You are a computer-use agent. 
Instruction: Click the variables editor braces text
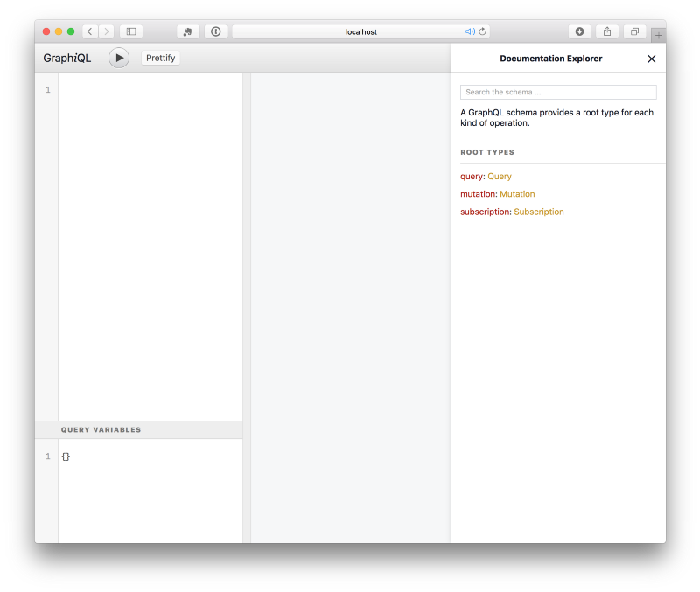pos(66,456)
